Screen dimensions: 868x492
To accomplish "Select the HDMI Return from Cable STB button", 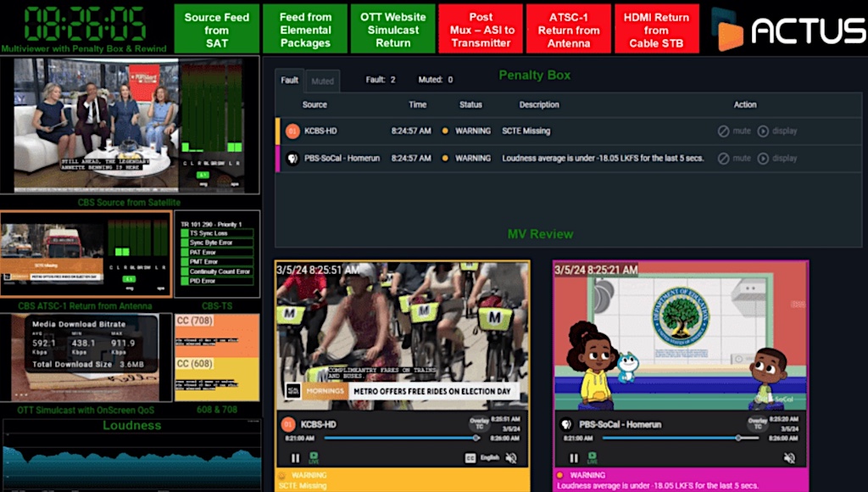I will (x=657, y=30).
